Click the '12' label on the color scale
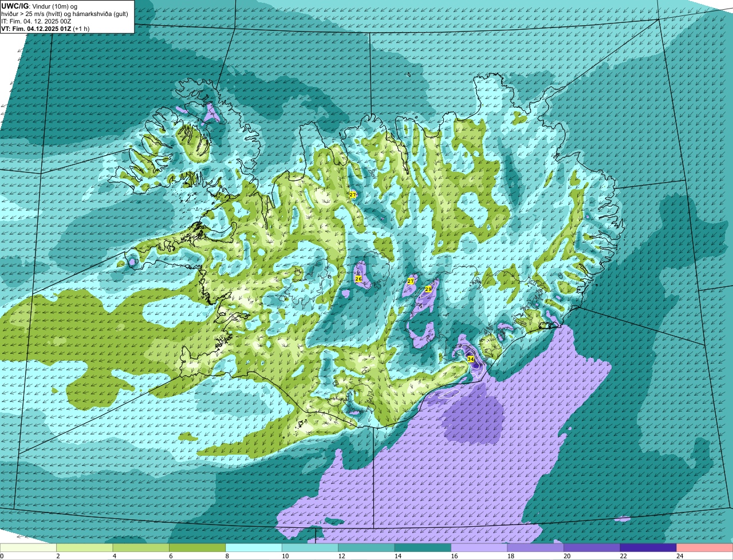The image size is (733, 560). click(x=341, y=556)
